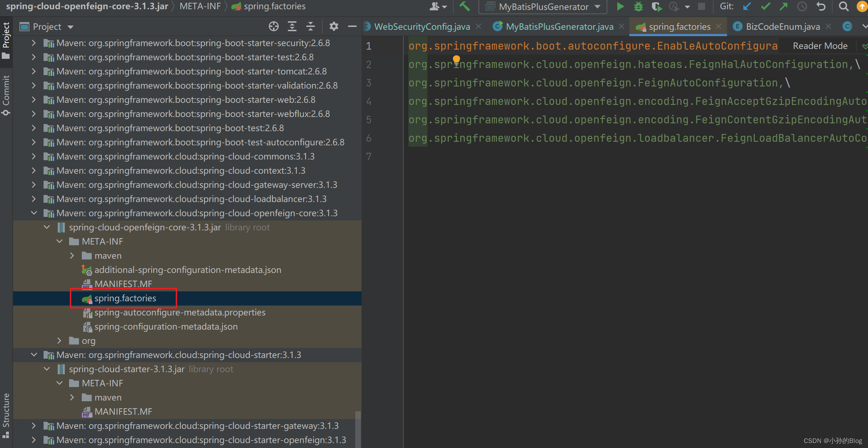Open the Project tool window stripe
Screen dimensions: 868x448
tap(6, 40)
